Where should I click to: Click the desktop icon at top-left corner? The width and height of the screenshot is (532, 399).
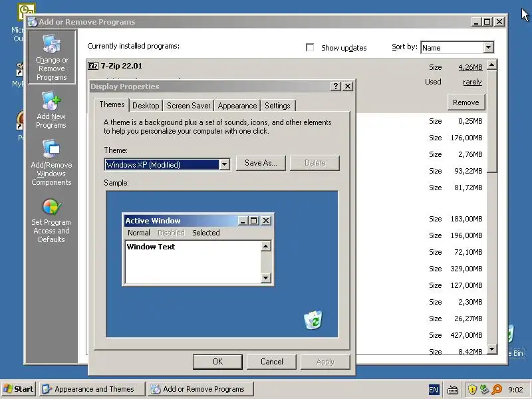(x=26, y=11)
